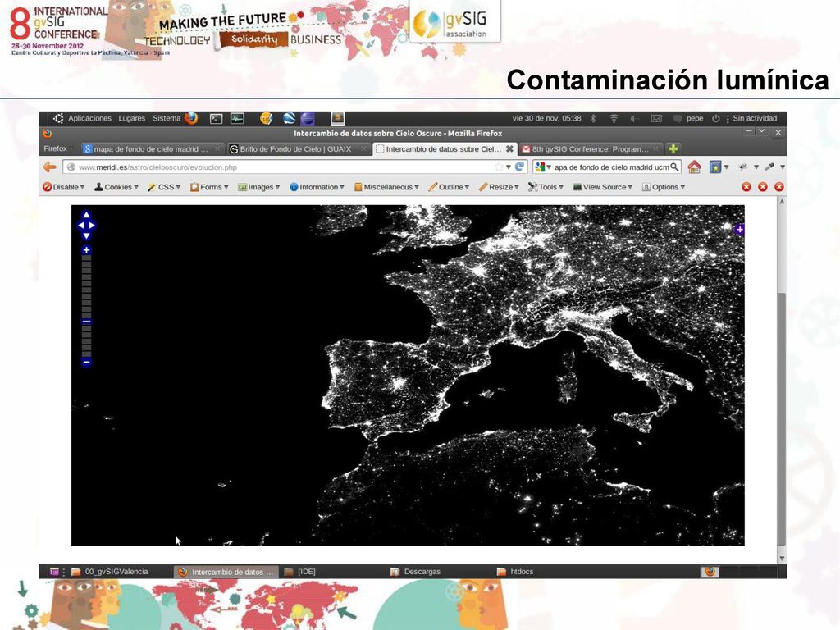
Task: Open the Tools dropdown menu
Action: point(546,187)
